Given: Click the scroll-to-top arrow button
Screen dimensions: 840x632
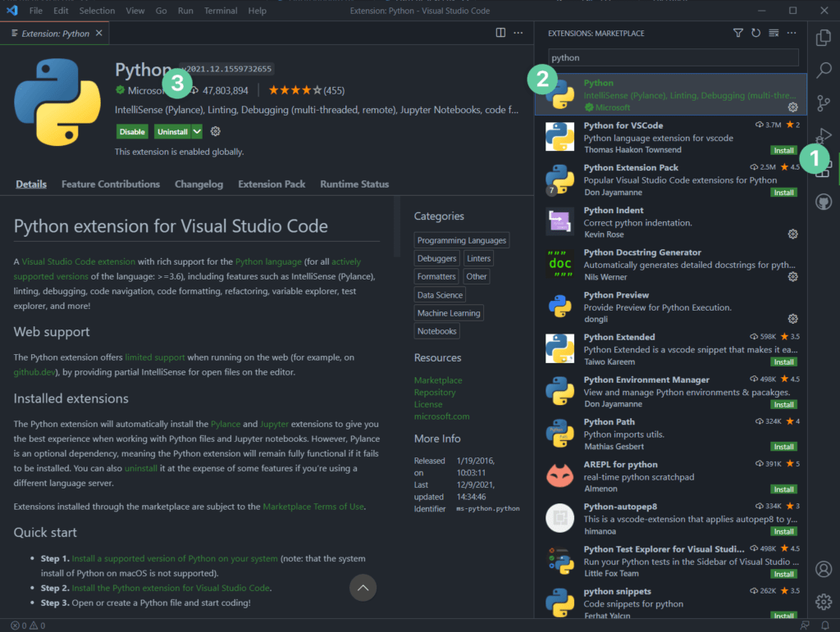Looking at the screenshot, I should [363, 588].
